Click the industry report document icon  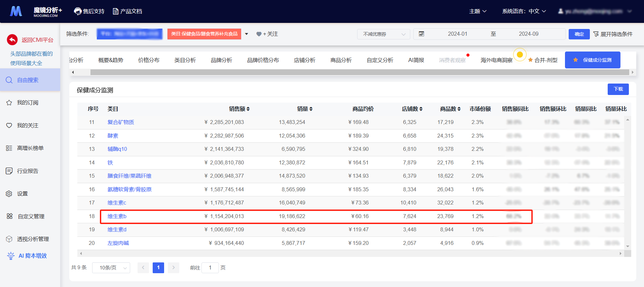point(9,171)
